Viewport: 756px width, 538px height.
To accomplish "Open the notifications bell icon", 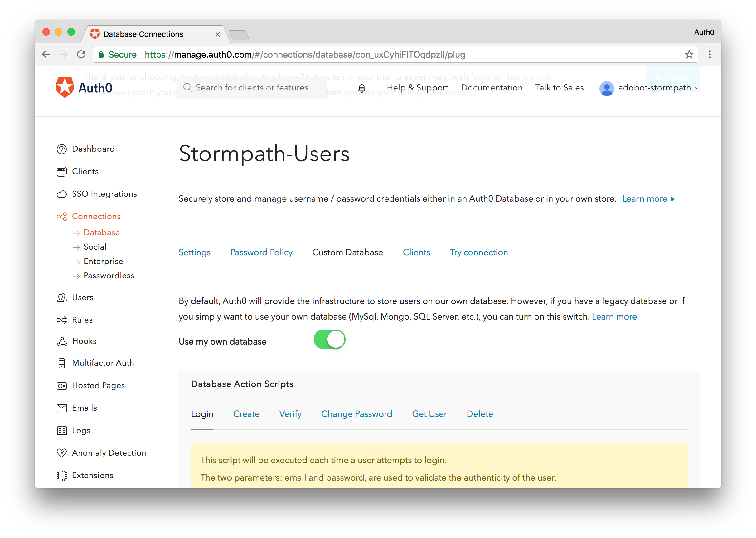I will point(361,88).
